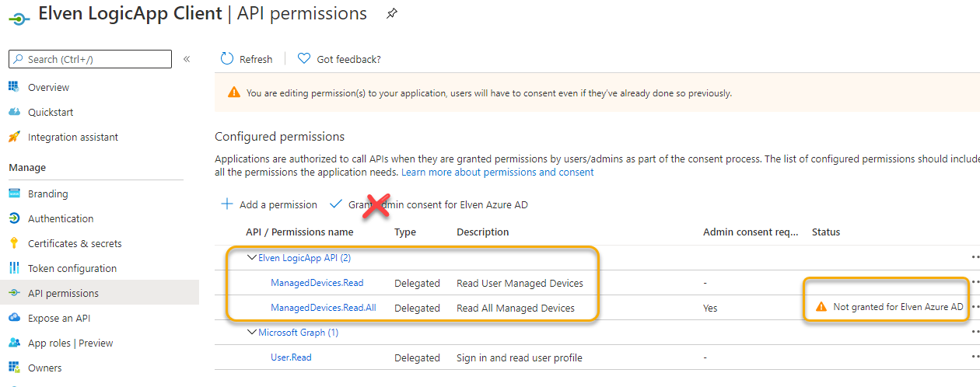Open Learn more about permissions and consent
The height and width of the screenshot is (387, 980).
(x=498, y=172)
